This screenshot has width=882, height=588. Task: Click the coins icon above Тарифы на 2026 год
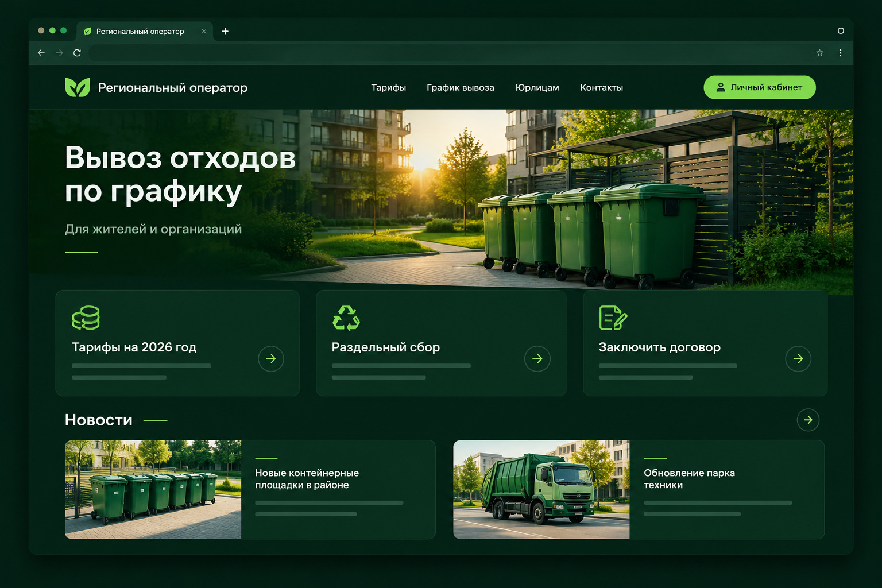[x=86, y=318]
